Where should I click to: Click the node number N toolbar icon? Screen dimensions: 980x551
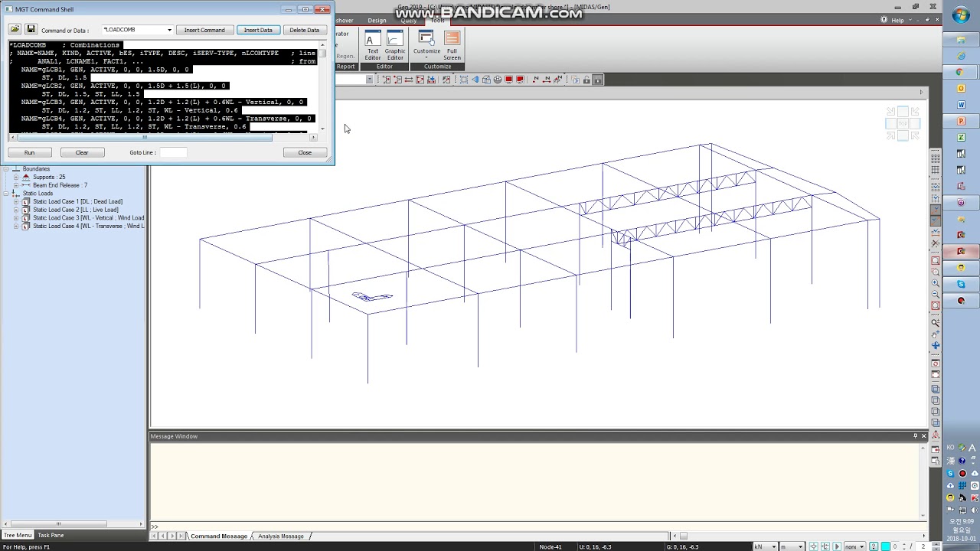tap(535, 80)
